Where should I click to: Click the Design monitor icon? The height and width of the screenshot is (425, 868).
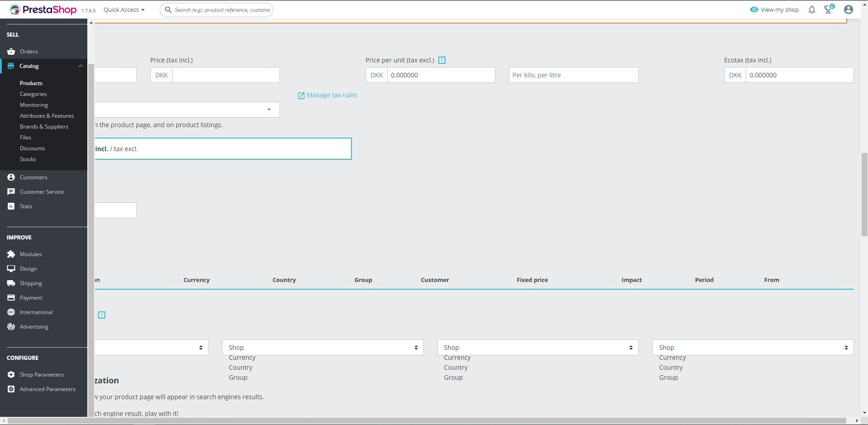pos(11,269)
